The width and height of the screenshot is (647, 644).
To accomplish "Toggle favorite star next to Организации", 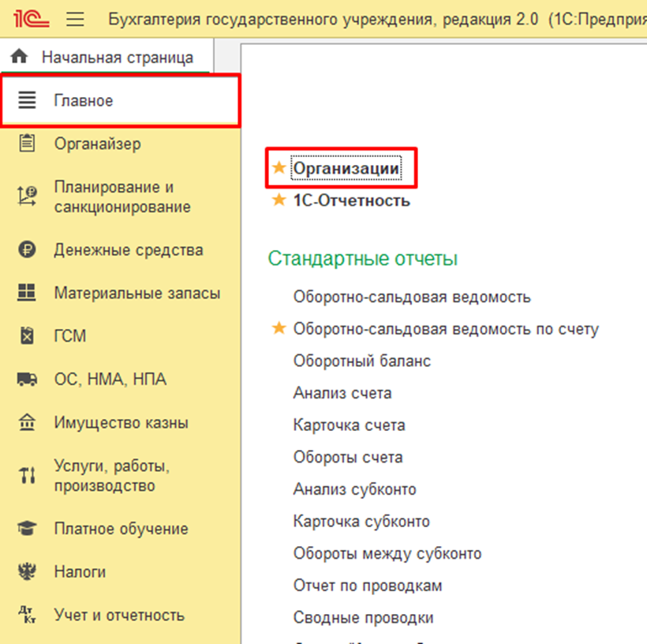I will pyautogui.click(x=279, y=167).
